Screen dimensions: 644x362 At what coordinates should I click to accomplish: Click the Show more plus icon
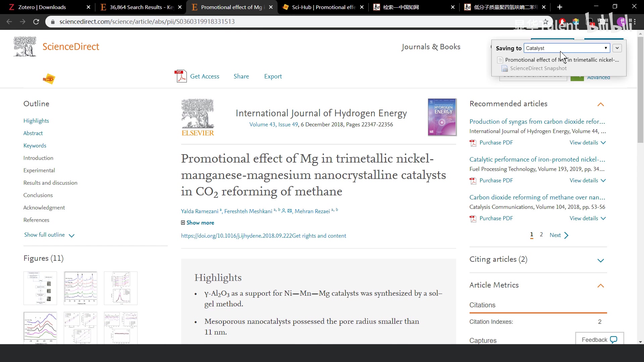coord(183,223)
